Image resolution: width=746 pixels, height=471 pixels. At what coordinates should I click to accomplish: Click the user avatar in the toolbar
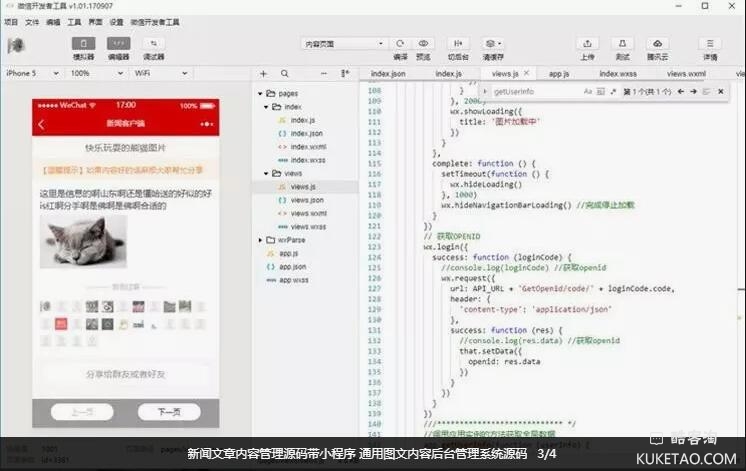coord(16,46)
